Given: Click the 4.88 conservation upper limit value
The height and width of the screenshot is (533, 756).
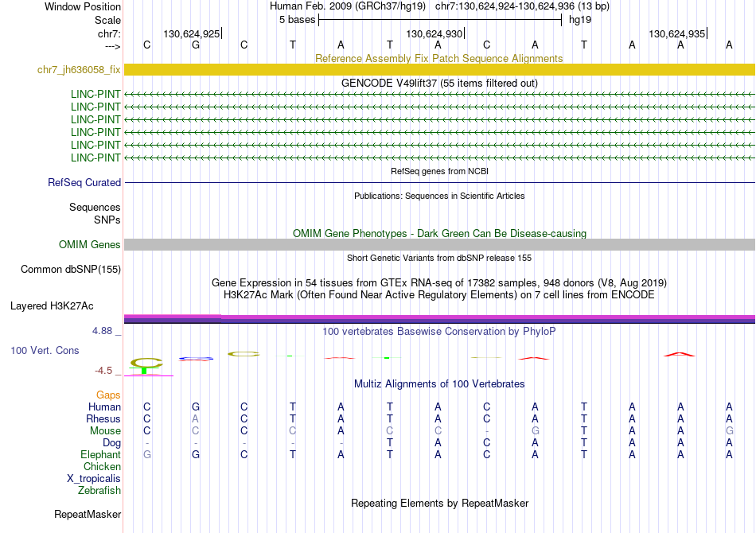Looking at the screenshot, I should click(x=102, y=331).
